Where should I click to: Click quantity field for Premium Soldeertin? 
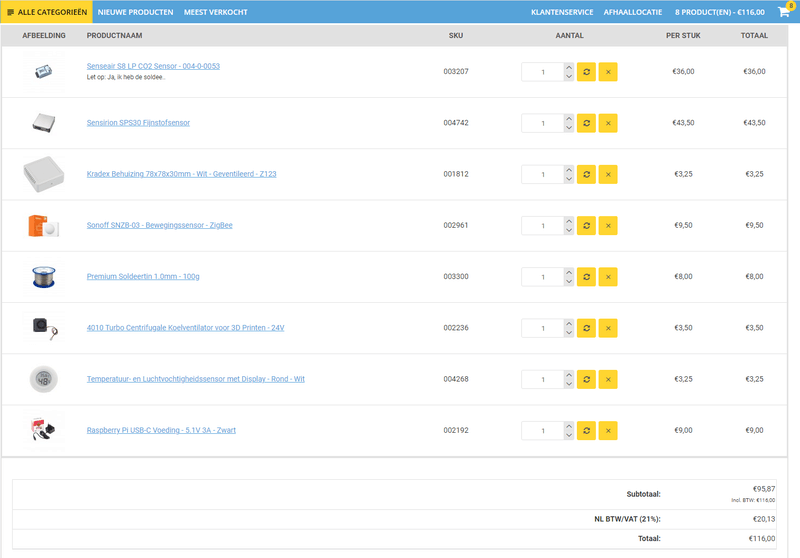(x=542, y=277)
